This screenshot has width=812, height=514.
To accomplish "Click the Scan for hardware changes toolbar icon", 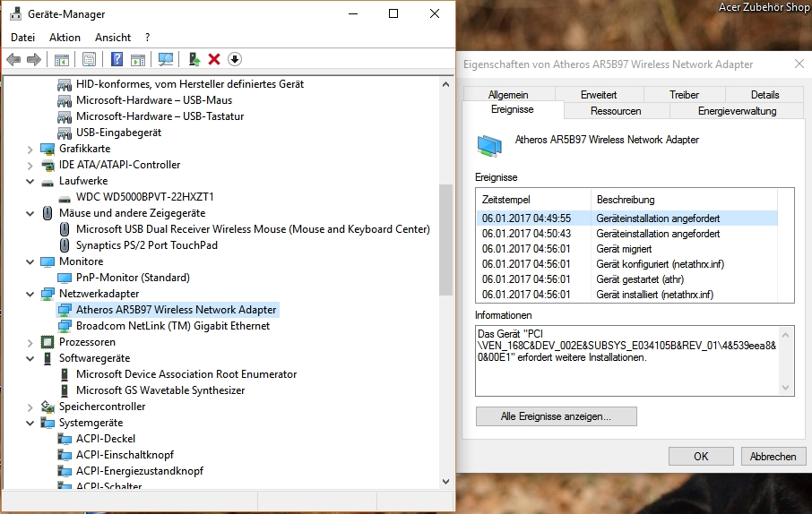I will coord(166,59).
